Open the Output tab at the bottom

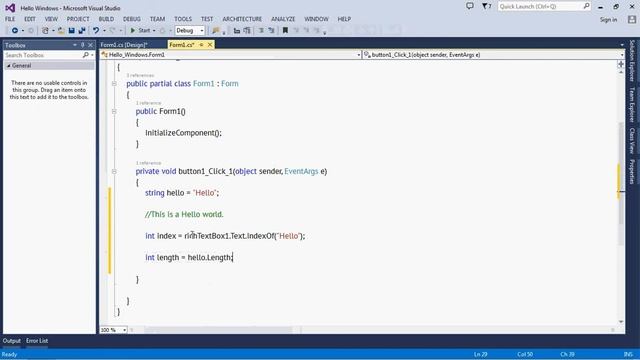point(11,341)
